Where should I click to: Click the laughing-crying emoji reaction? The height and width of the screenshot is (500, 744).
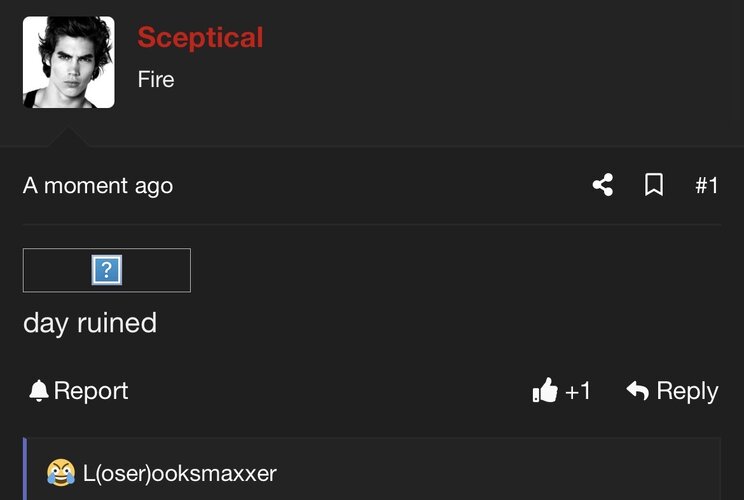tap(61, 472)
